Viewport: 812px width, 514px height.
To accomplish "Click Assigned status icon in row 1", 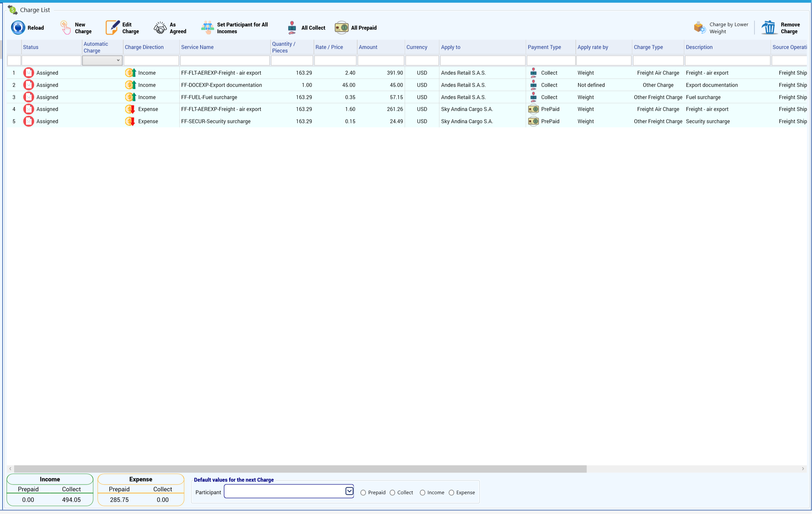I will (29, 73).
